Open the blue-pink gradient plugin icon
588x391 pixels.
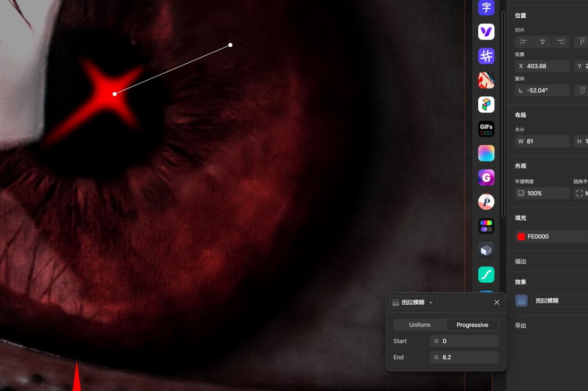tap(486, 153)
